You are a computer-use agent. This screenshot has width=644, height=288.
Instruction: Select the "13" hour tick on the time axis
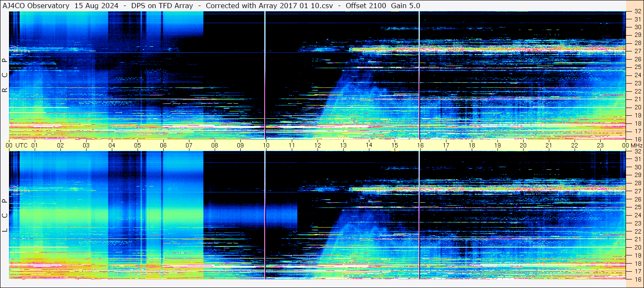point(343,145)
